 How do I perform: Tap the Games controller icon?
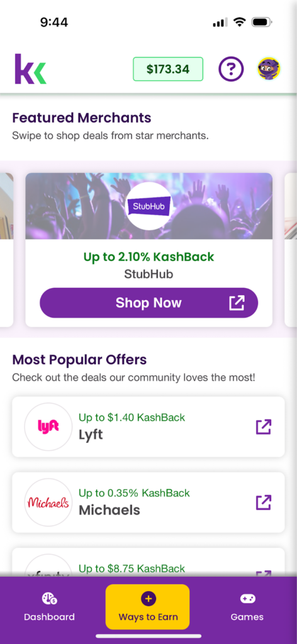[247, 599]
